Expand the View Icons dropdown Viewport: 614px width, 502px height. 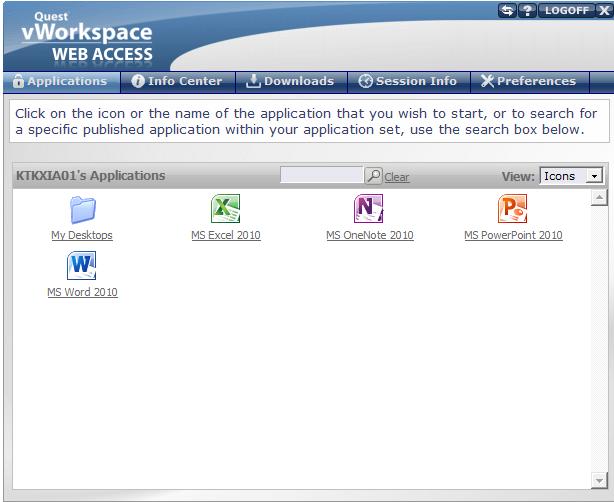(x=571, y=176)
